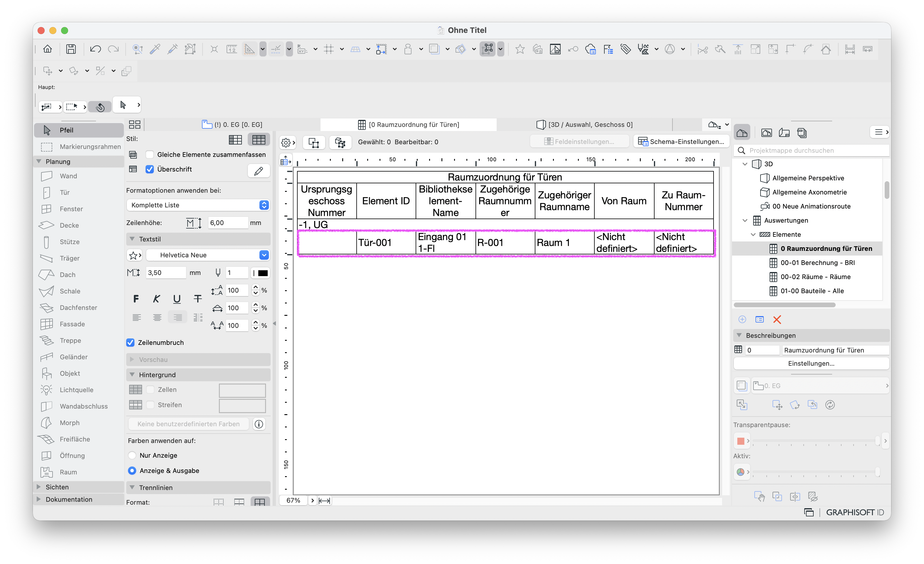Choose left text alignment
Image resolution: width=924 pixels, height=564 pixels.
click(137, 318)
